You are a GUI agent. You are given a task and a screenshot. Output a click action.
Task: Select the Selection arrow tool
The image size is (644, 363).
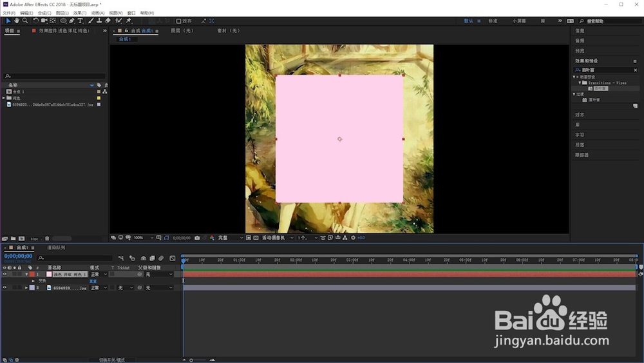[8, 21]
